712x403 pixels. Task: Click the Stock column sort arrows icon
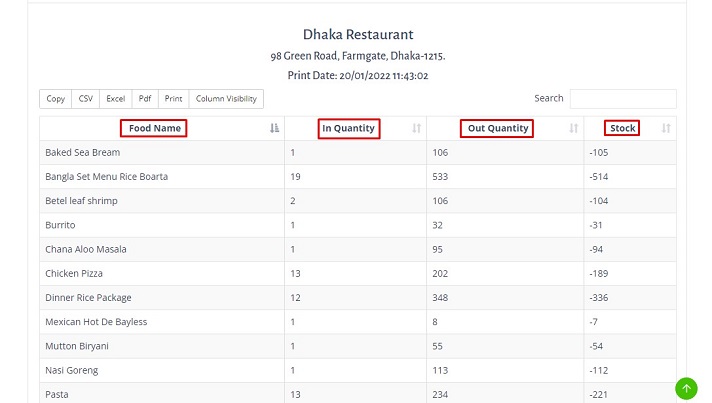pos(666,129)
